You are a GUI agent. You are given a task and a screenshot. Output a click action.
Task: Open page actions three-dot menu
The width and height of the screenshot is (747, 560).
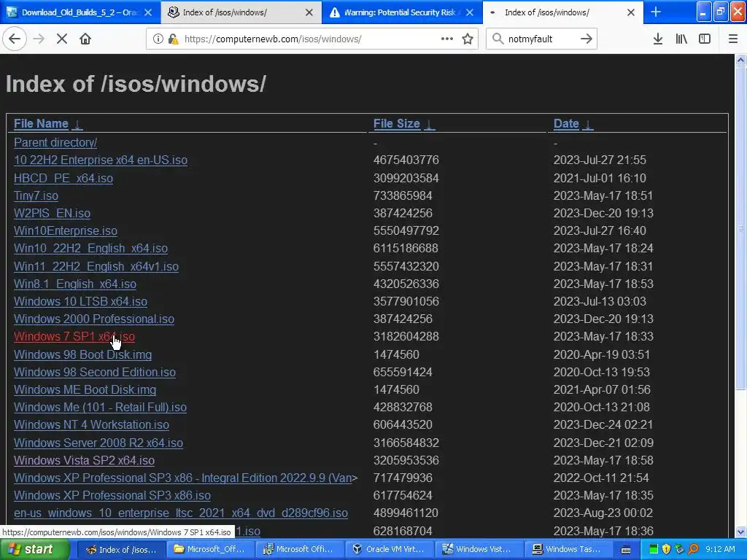coord(447,39)
